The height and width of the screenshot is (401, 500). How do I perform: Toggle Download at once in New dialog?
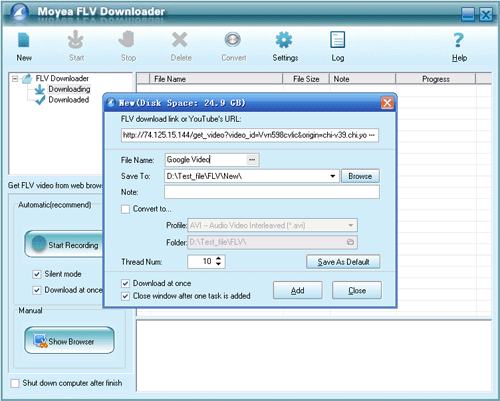(125, 284)
